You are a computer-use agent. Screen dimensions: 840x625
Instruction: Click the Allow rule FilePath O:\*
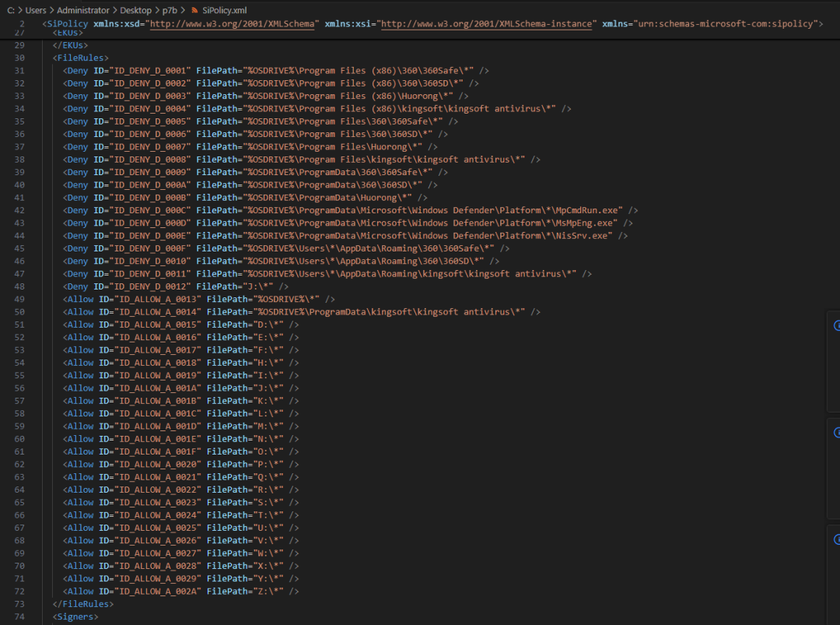[x=181, y=452]
